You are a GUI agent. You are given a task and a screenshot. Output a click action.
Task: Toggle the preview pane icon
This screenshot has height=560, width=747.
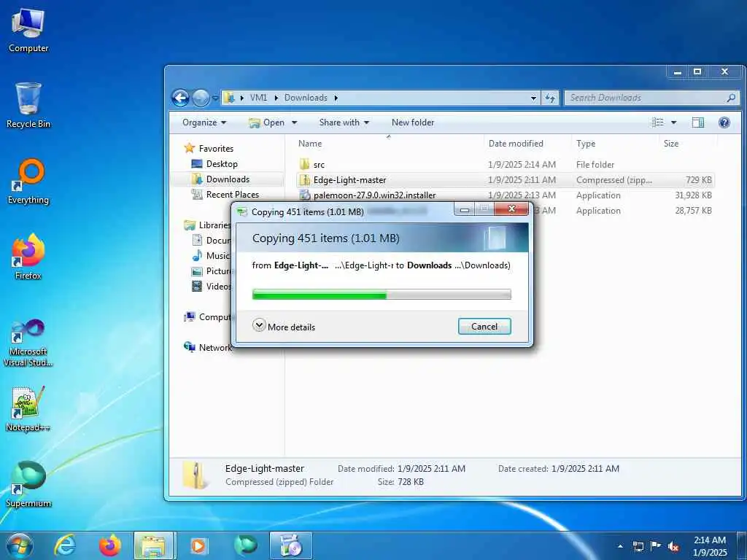click(698, 122)
